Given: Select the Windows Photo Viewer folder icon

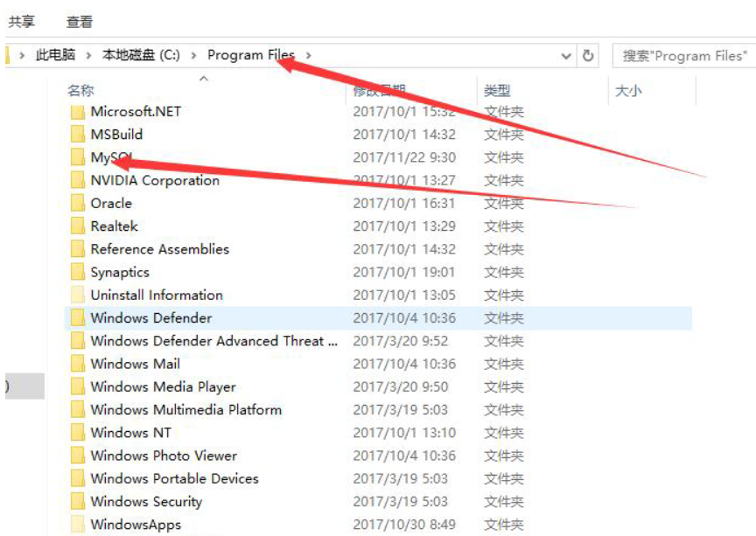Looking at the screenshot, I should click(78, 456).
